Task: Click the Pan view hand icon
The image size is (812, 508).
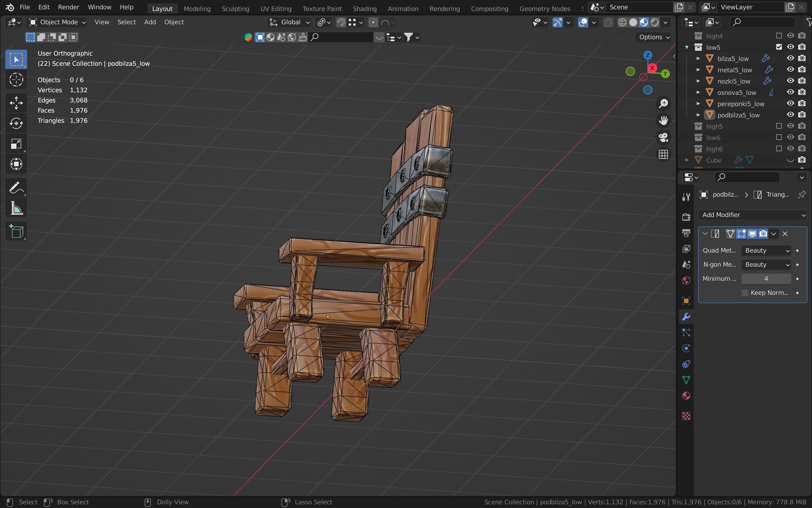Action: tap(663, 120)
